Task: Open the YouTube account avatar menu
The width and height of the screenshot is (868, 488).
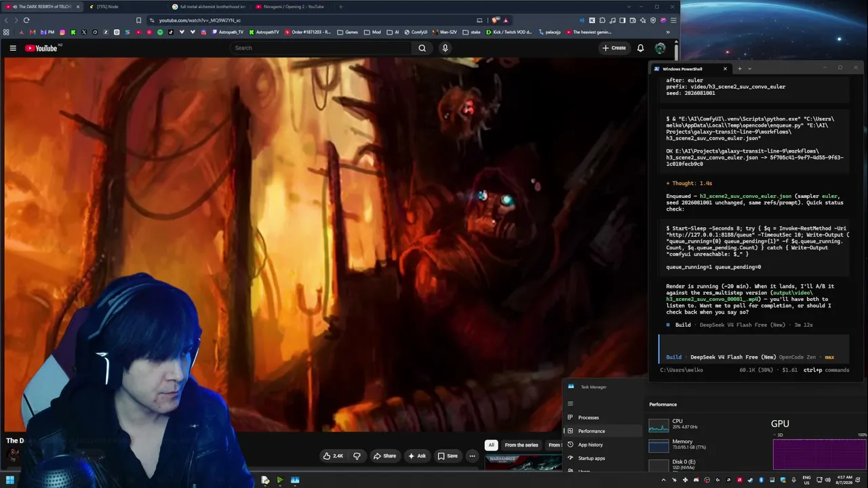Action: [x=660, y=48]
